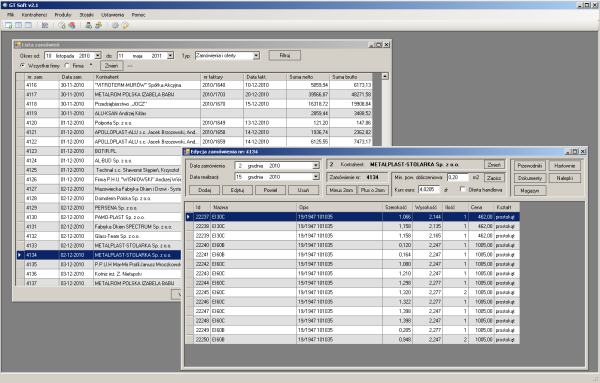
Task: Click the Dokumenty button
Action: tap(530, 178)
